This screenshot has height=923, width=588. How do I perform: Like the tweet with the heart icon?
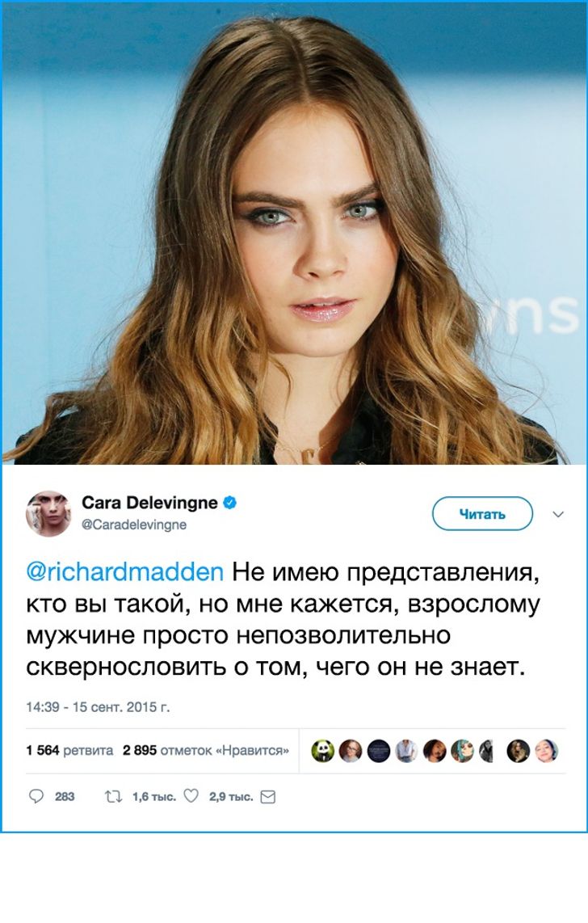(191, 796)
